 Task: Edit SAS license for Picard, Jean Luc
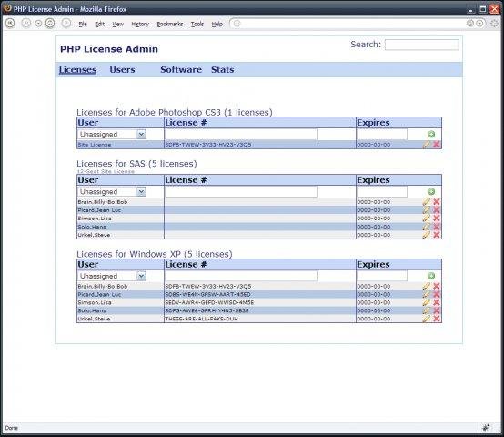426,210
